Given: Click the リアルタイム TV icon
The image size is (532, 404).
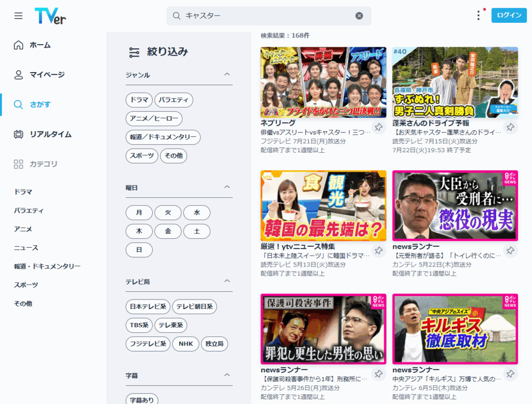Looking at the screenshot, I should pyautogui.click(x=18, y=134).
